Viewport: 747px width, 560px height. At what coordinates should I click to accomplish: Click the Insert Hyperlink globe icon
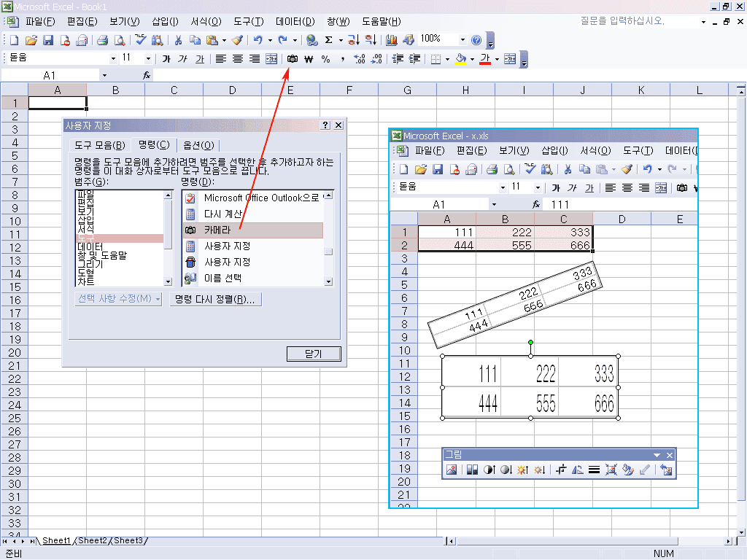312,40
